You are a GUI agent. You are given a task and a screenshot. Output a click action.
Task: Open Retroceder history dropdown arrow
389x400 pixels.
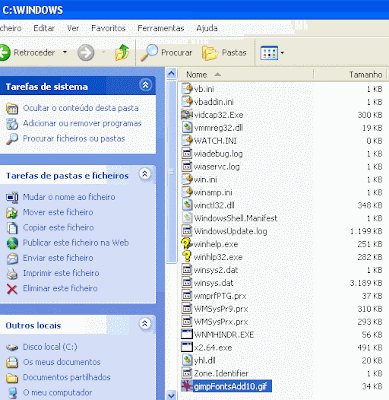pyautogui.click(x=65, y=52)
